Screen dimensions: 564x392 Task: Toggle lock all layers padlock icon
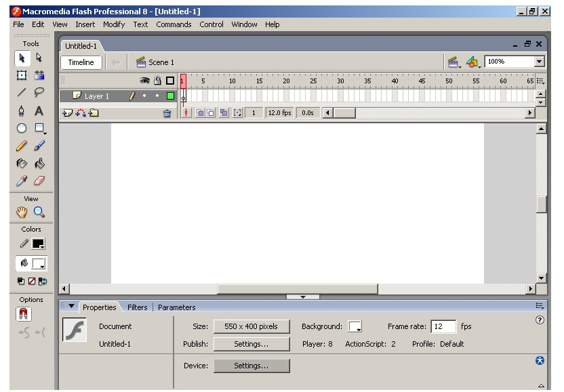tap(157, 81)
